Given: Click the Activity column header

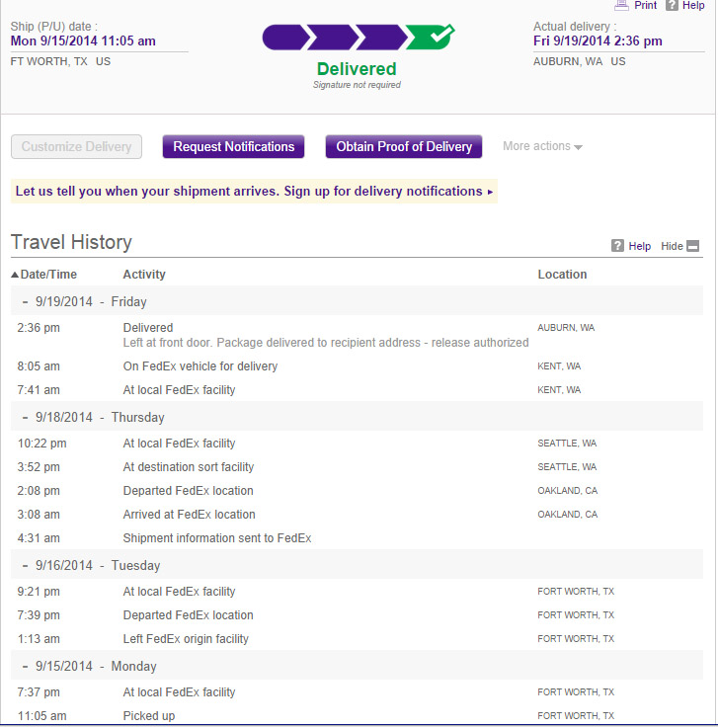Looking at the screenshot, I should click(x=144, y=275).
